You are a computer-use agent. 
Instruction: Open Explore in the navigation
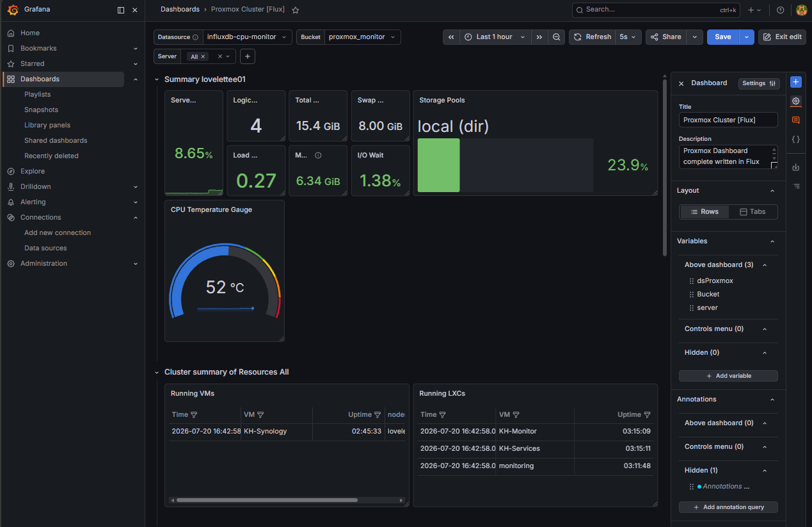[33, 171]
